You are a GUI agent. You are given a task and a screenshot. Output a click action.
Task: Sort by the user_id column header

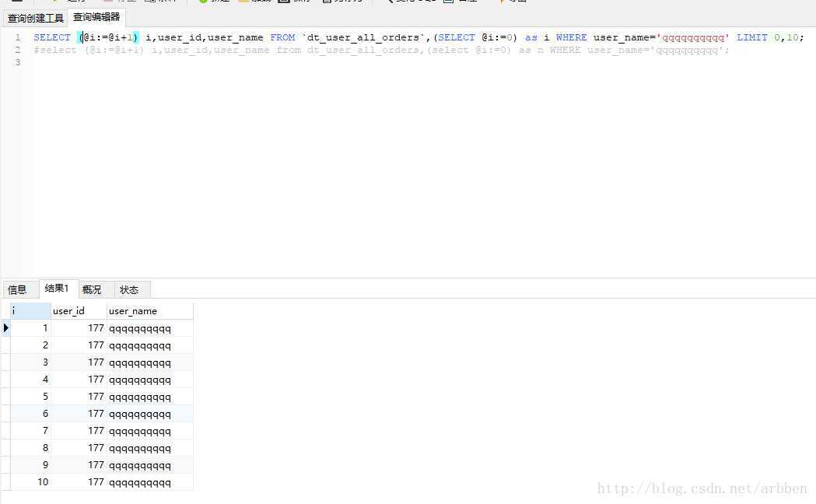(79, 311)
